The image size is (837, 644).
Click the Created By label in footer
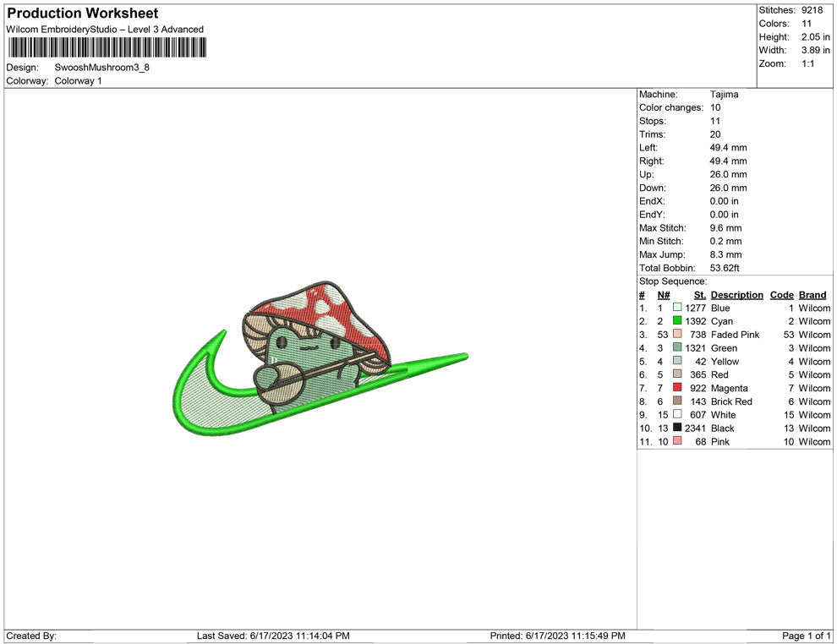pos(31,636)
